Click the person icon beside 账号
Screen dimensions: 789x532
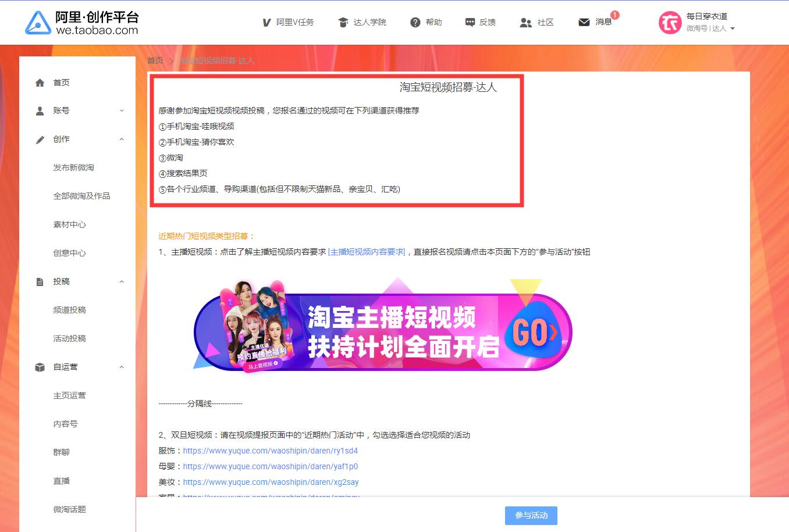click(x=40, y=110)
